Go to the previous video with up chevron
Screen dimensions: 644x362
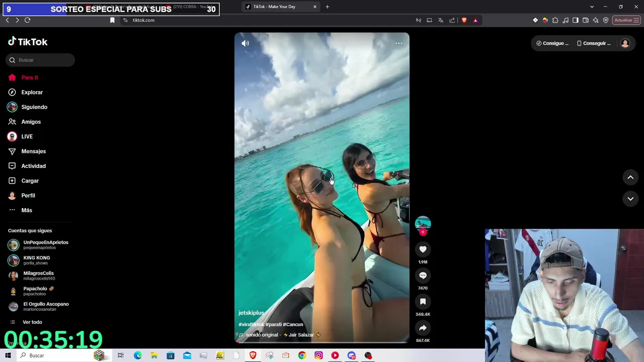click(x=630, y=177)
